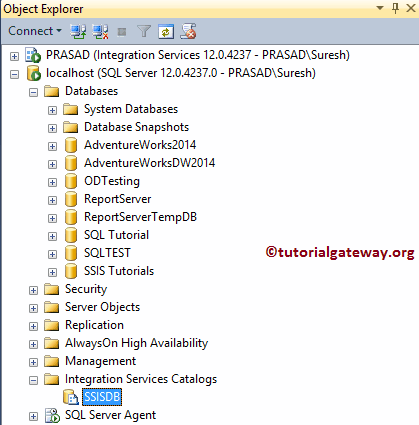Image resolution: width=419 pixels, height=425 pixels.
Task: Click the Stop square toolbar icon
Action: pos(122,32)
